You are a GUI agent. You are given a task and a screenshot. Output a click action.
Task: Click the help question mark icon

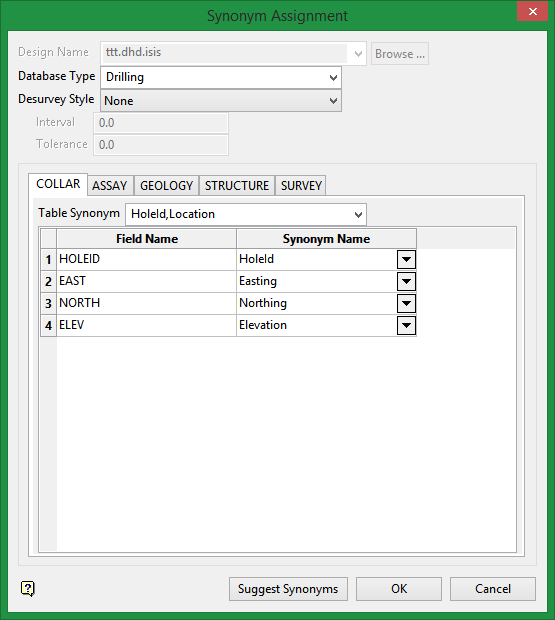coord(28,589)
